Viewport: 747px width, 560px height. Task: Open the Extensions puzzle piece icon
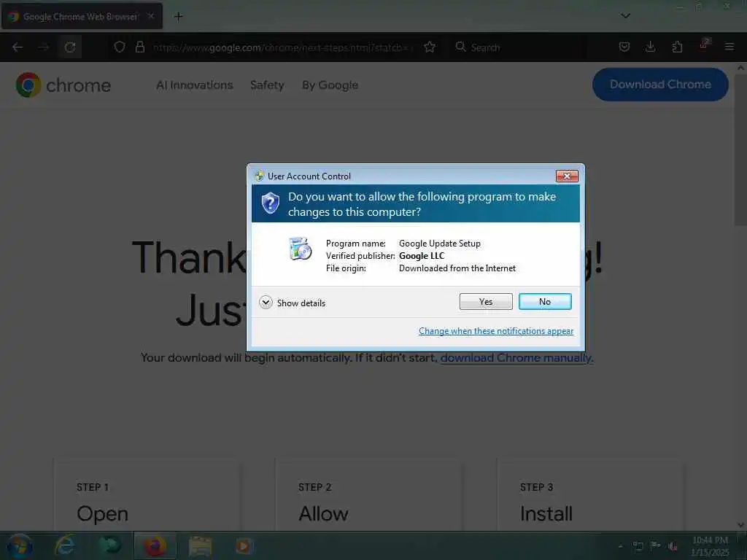tap(677, 47)
